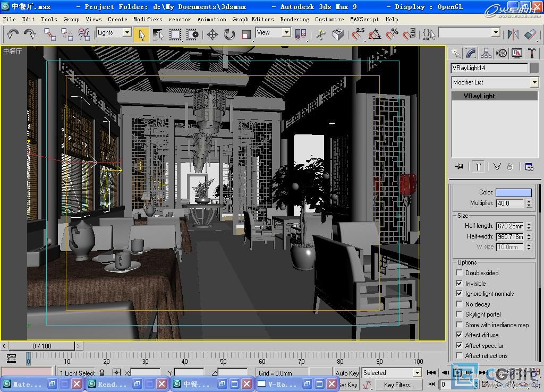Open the Modifiers menu
Screen dimensions: 544x392
tap(148, 20)
